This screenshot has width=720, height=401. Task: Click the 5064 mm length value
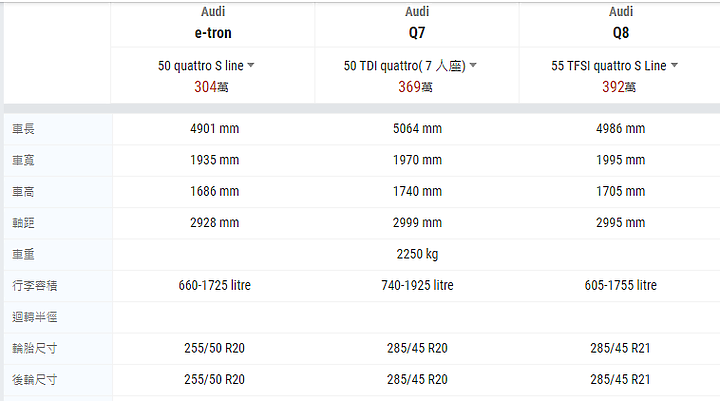(417, 129)
